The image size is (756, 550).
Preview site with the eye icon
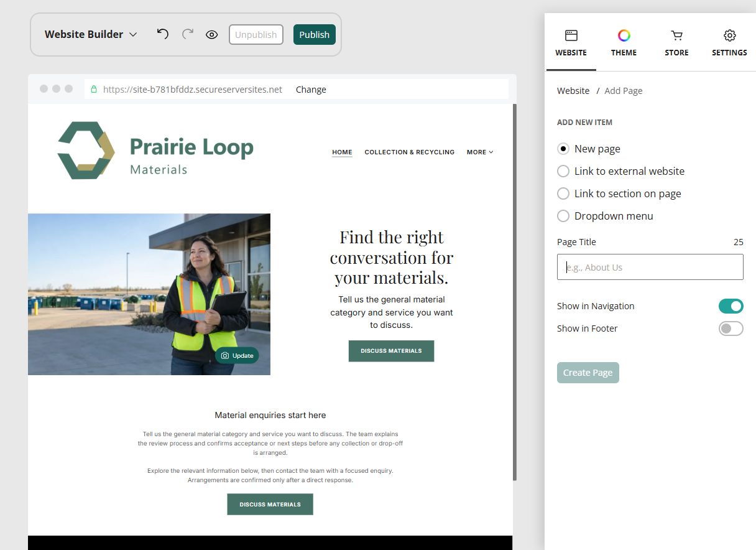(212, 35)
